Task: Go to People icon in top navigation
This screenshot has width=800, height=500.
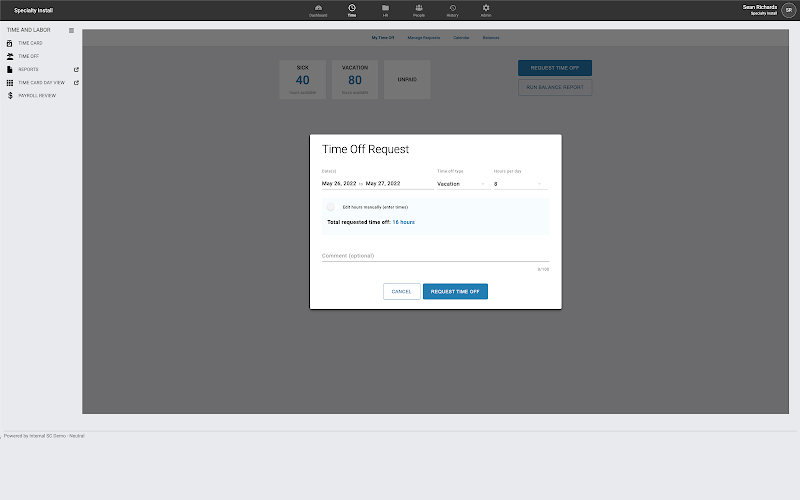Action: (x=418, y=10)
